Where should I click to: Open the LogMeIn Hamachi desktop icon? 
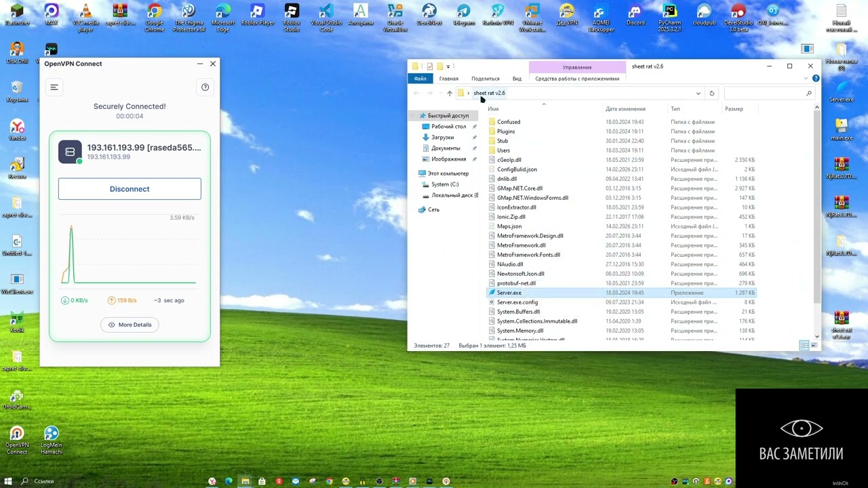point(52,441)
